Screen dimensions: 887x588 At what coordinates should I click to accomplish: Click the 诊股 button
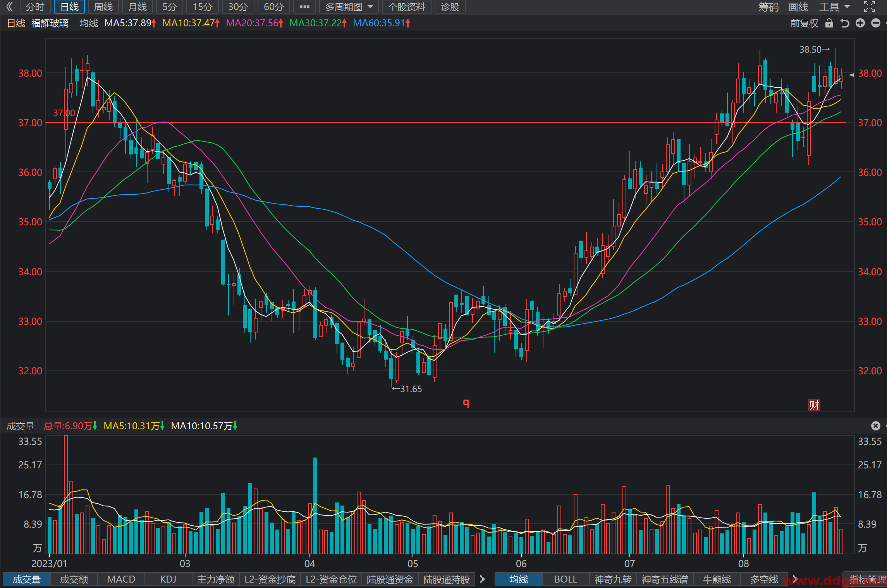click(x=450, y=7)
